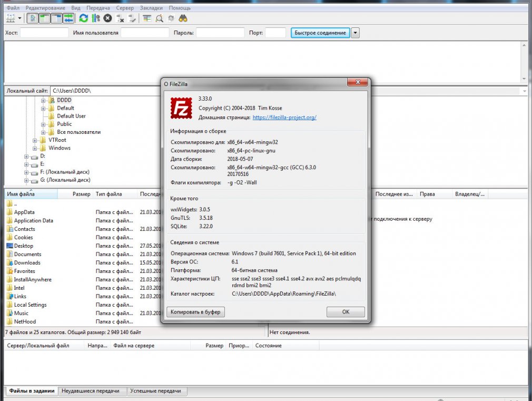This screenshot has width=532, height=401.
Task: Toggle the transfer queue display
Action: click(x=68, y=18)
